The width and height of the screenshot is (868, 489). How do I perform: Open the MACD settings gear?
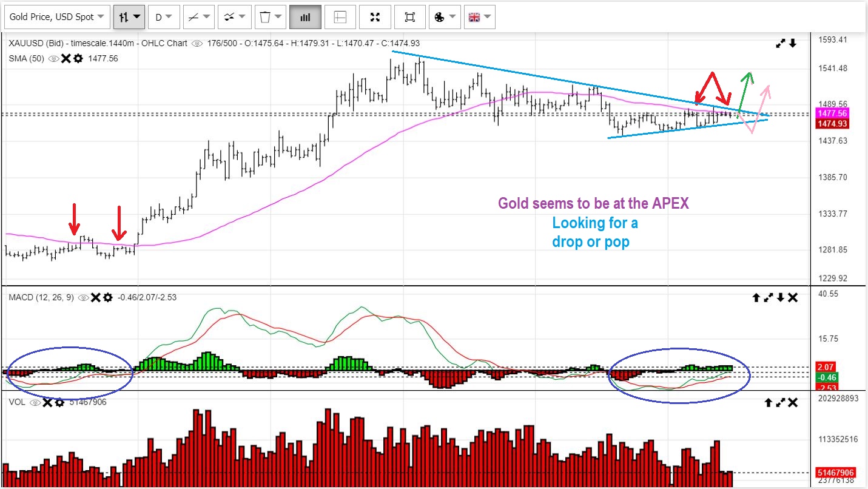point(108,298)
